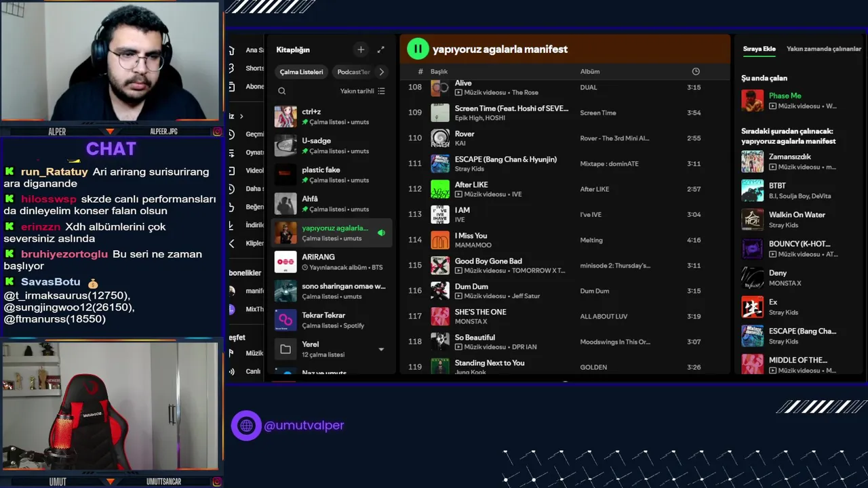This screenshot has height=488, width=868.
Task: Open the Ahfâ playlist
Action: (x=332, y=204)
